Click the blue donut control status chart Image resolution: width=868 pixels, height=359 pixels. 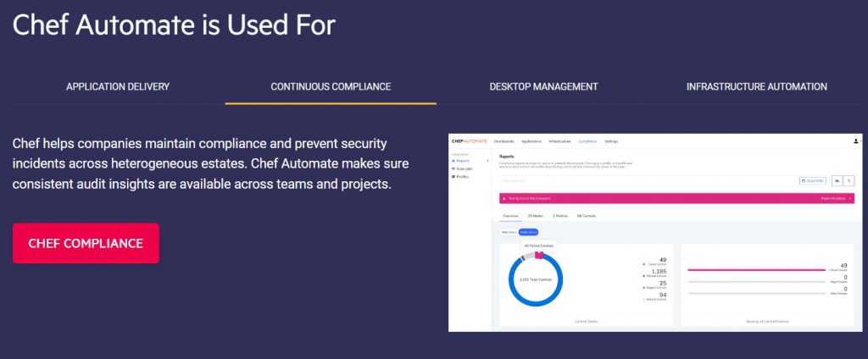click(x=536, y=279)
